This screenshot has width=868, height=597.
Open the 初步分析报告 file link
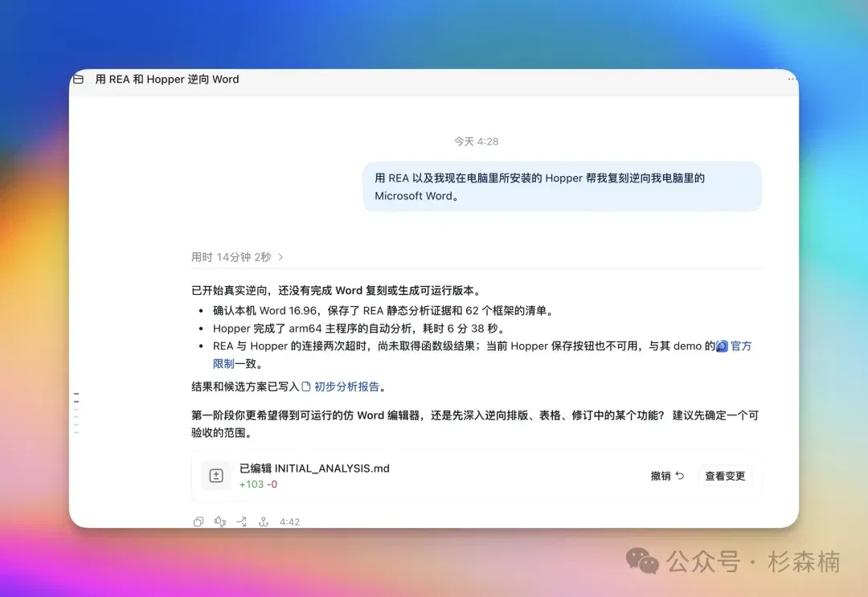[341, 386]
